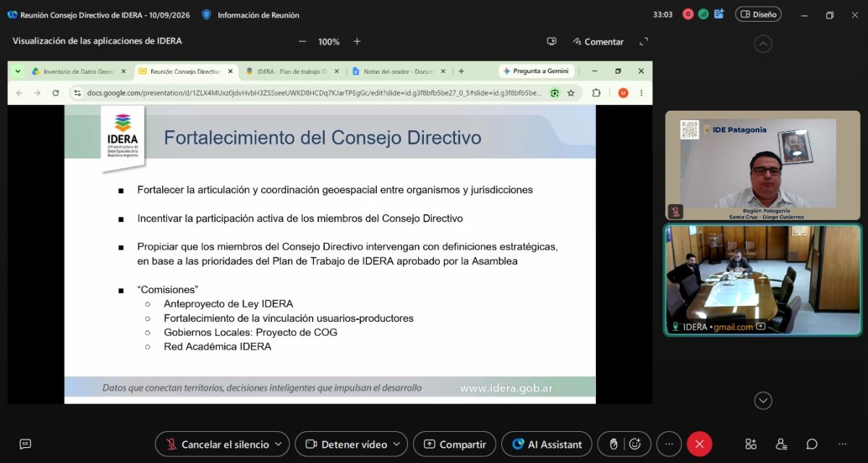
Task: Click the 33:03 meeting timer
Action: coord(663,14)
